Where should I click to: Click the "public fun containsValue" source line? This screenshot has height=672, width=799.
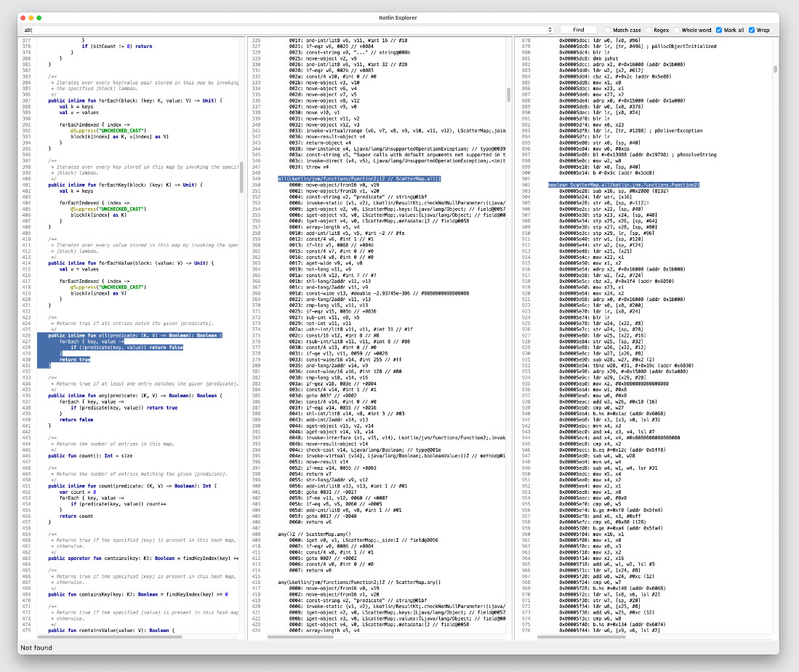111,631
